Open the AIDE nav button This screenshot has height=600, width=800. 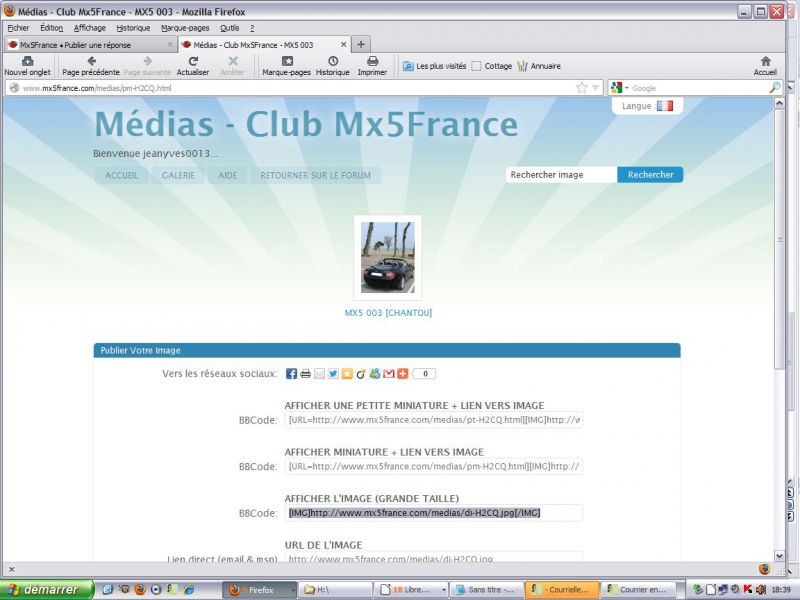227,175
